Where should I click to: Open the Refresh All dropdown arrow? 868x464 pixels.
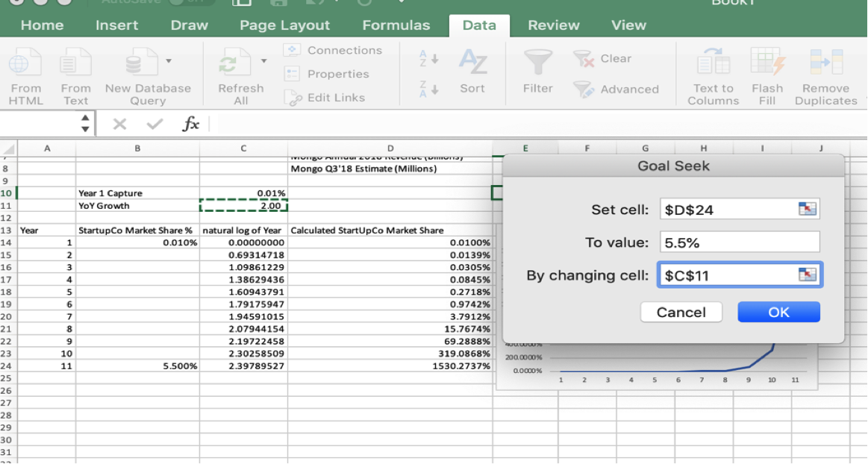(265, 61)
